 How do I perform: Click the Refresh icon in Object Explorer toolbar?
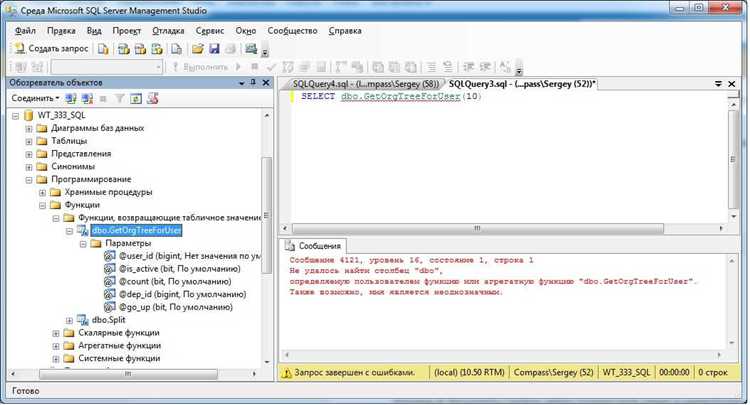tap(135, 99)
